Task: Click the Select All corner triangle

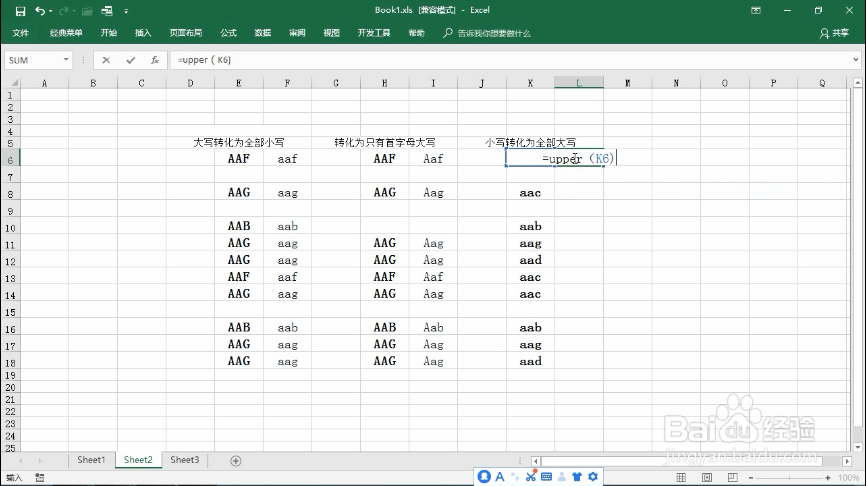Action: click(13, 83)
